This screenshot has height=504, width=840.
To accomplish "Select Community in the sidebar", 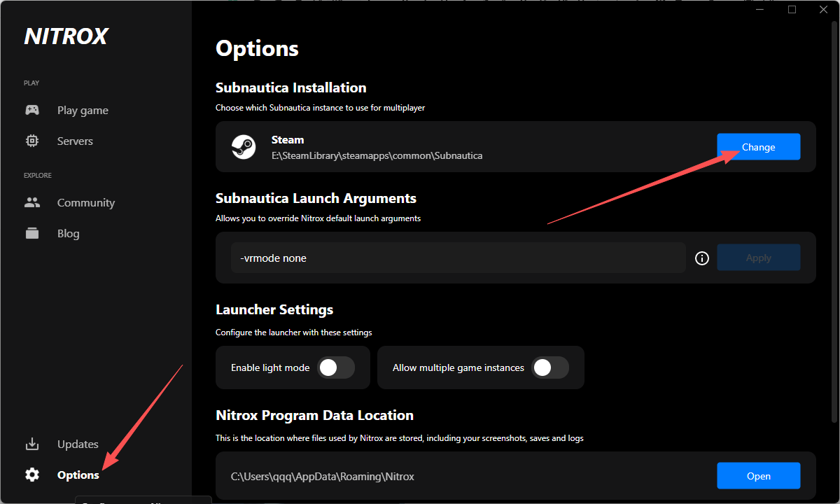I will point(85,203).
